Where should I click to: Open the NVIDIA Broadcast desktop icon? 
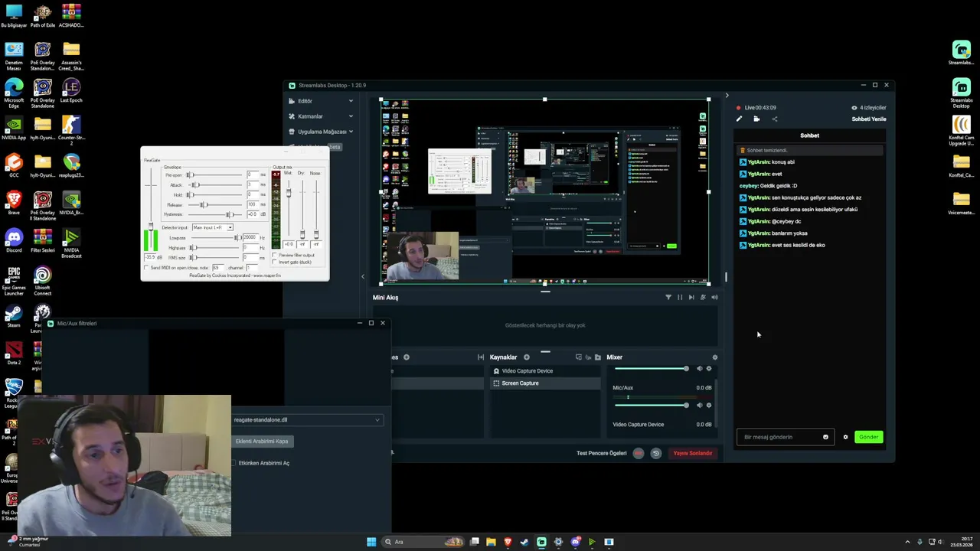[x=71, y=241]
